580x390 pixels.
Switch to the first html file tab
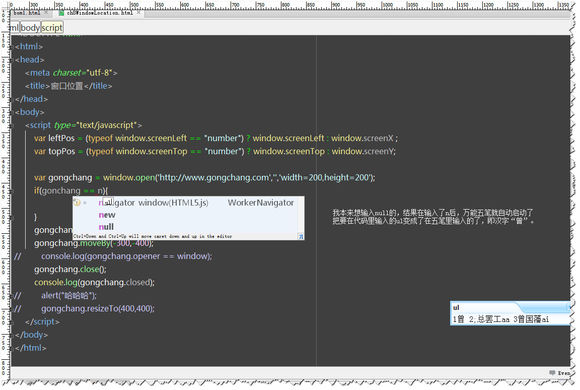click(27, 13)
